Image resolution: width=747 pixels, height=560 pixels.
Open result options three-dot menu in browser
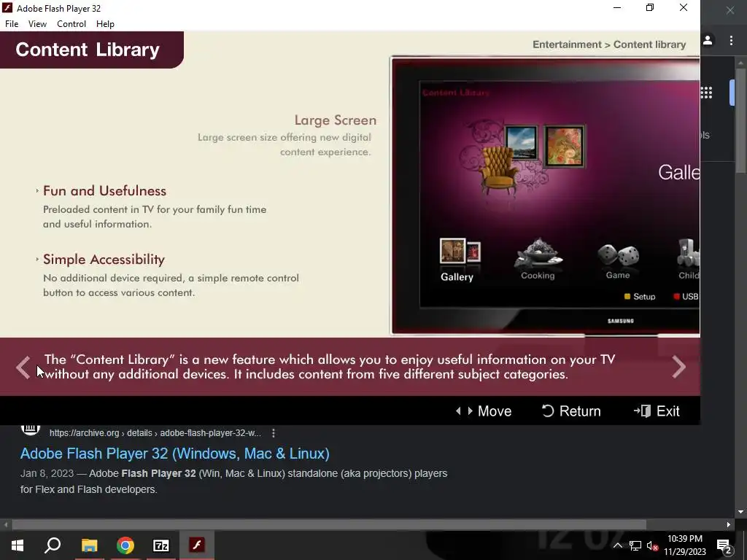coord(273,433)
